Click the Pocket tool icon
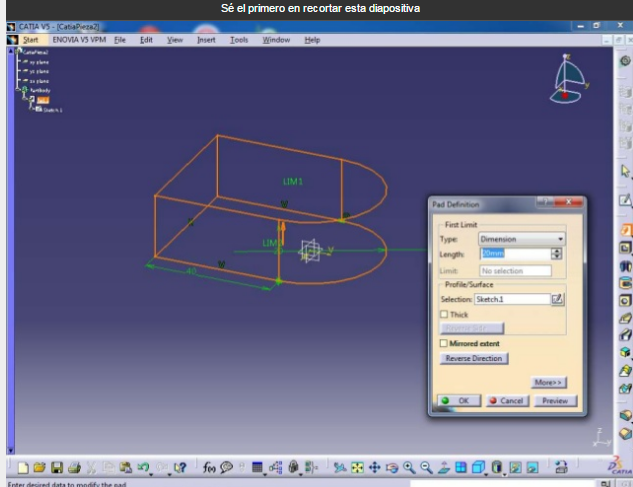 (625, 248)
